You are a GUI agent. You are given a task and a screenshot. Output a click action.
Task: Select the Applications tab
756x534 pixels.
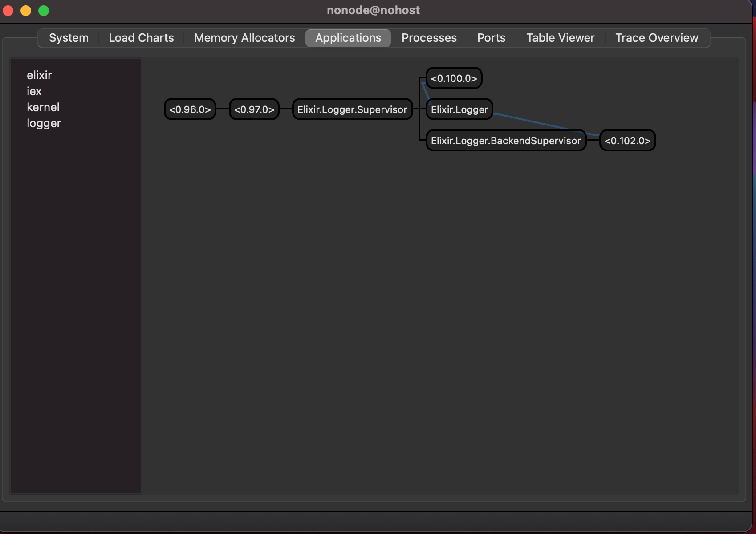click(348, 38)
